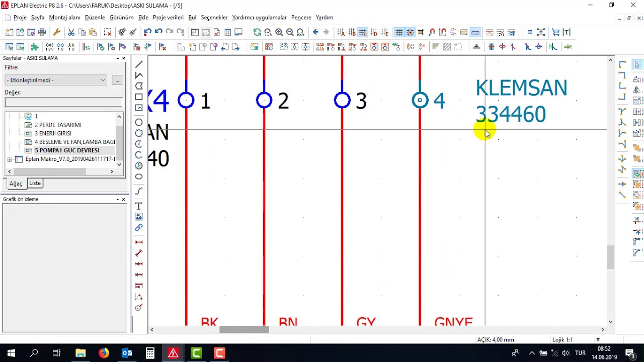Insert image using the picture icon

[x=139, y=217]
